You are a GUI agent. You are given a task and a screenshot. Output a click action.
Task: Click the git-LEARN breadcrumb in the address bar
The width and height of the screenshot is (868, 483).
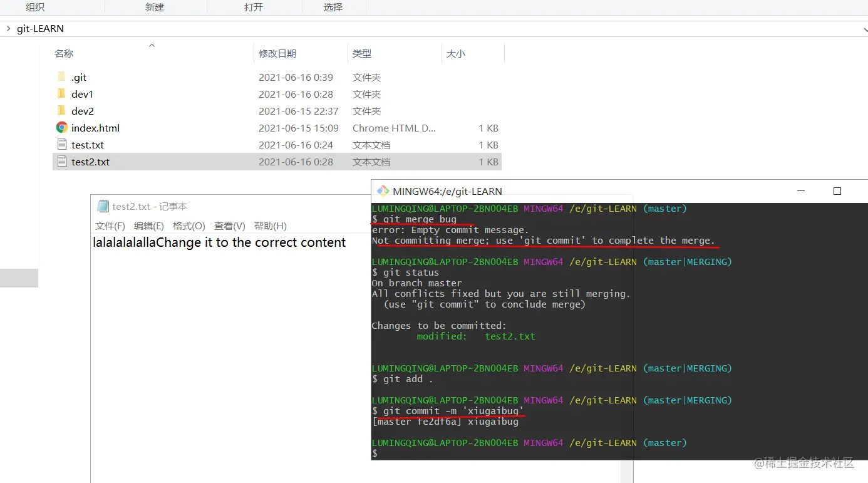pos(40,29)
